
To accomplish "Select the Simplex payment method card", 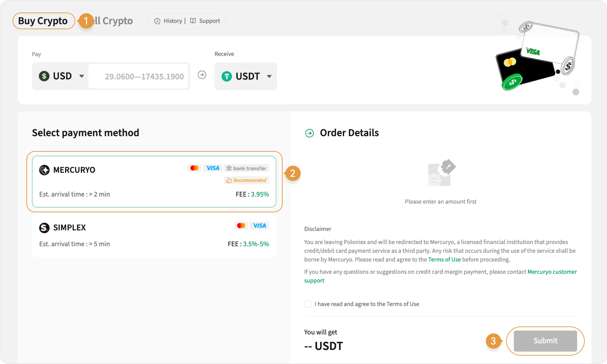I will pos(154,236).
